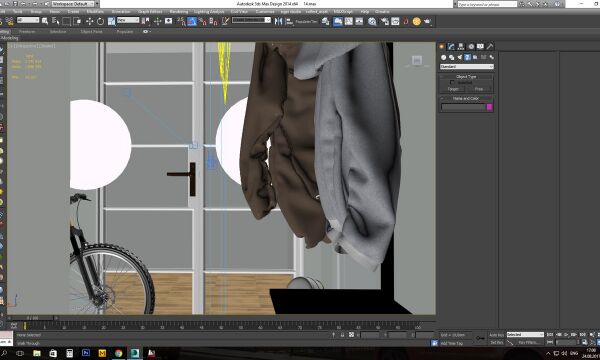Click the ViewCube in the viewport
This screenshot has height=360, width=600.
tap(417, 61)
